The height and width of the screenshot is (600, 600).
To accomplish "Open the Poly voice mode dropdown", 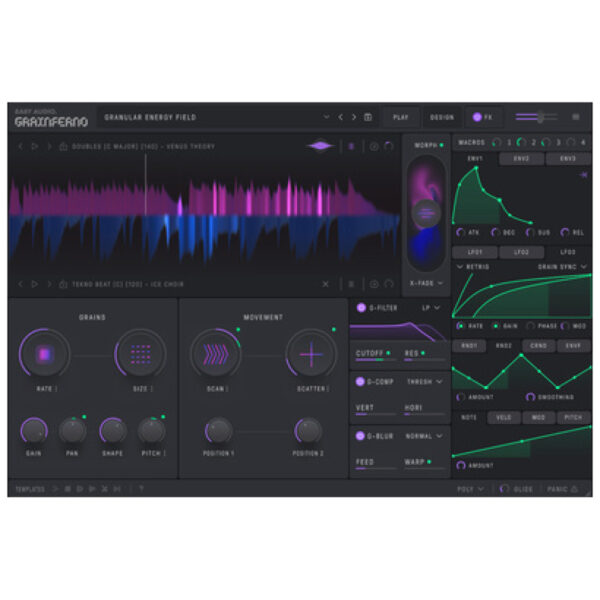I will [x=471, y=489].
